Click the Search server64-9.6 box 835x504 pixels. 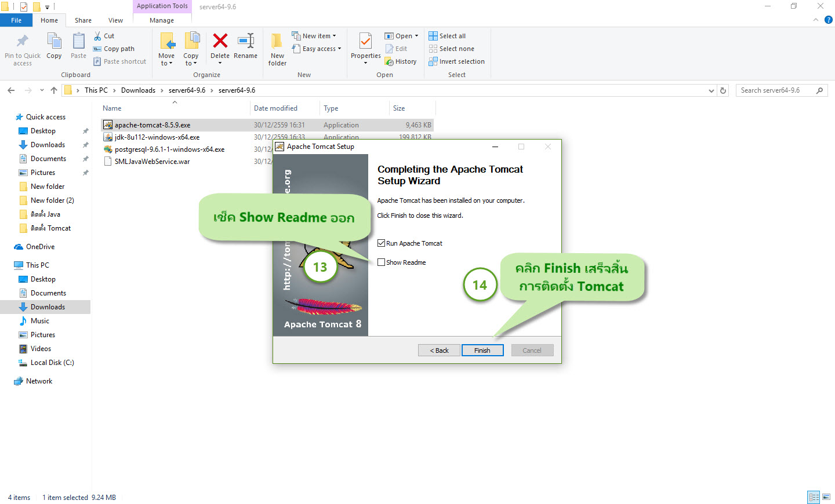[782, 90]
